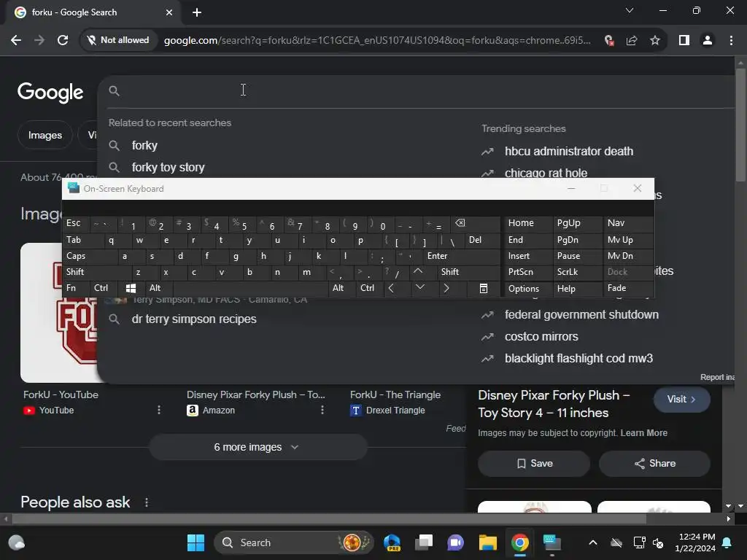
Task: Click the Chrome address bar URL
Action: 377,41
